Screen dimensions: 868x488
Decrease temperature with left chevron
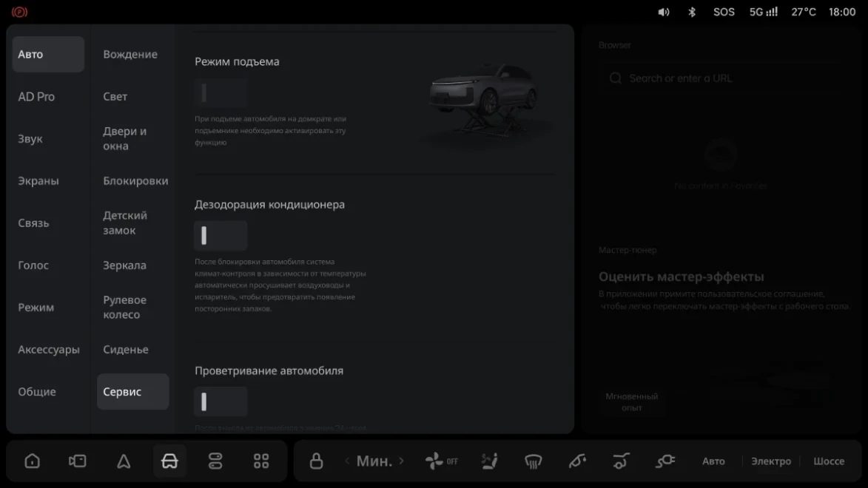tap(347, 461)
